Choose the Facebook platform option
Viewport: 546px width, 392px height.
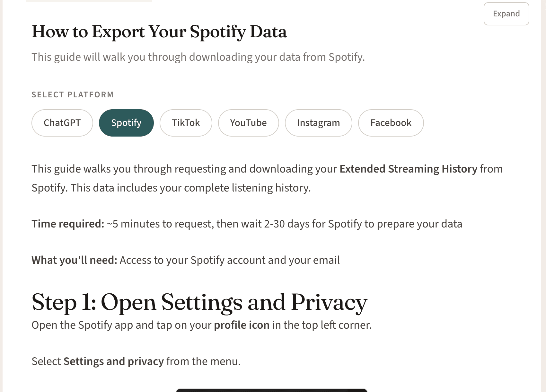click(x=391, y=123)
